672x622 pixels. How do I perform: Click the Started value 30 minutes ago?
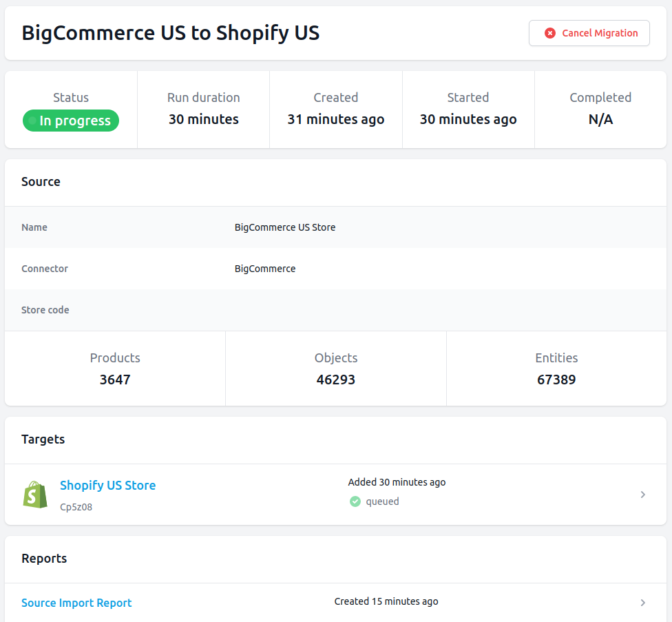pos(468,119)
